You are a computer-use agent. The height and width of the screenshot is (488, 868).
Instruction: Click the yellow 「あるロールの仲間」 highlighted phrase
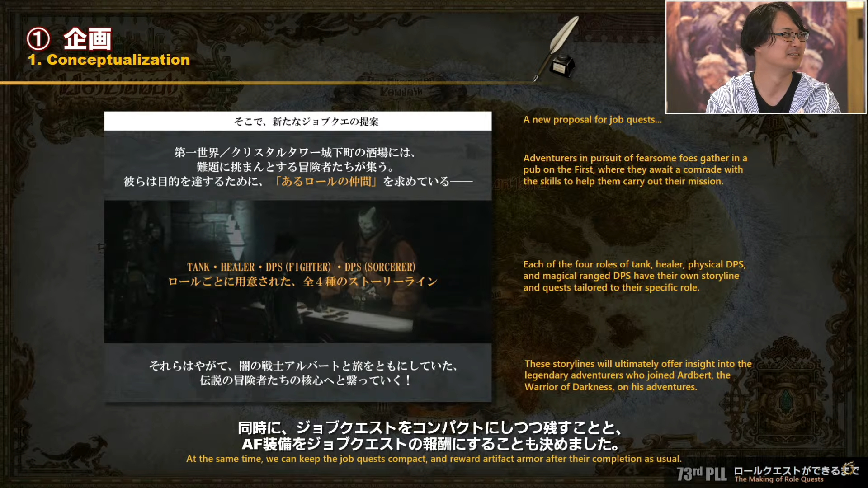326,181
